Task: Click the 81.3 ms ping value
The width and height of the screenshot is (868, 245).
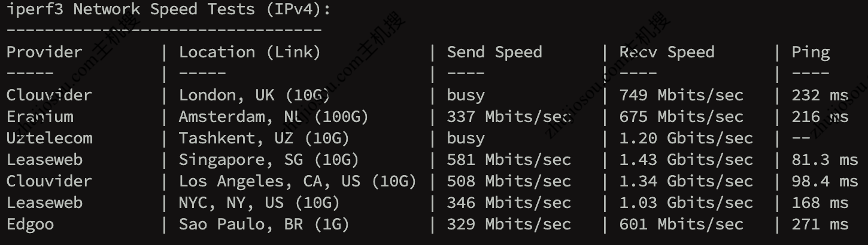Action: pos(825,160)
